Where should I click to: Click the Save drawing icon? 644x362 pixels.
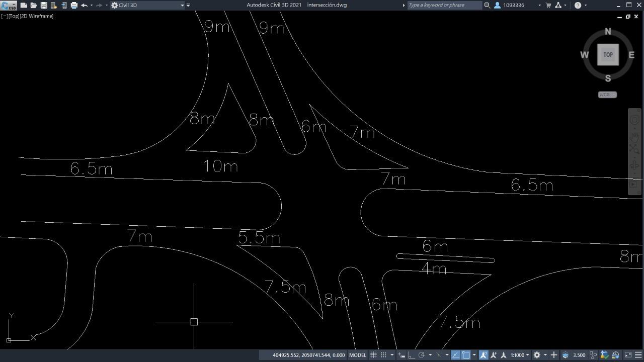[44, 5]
